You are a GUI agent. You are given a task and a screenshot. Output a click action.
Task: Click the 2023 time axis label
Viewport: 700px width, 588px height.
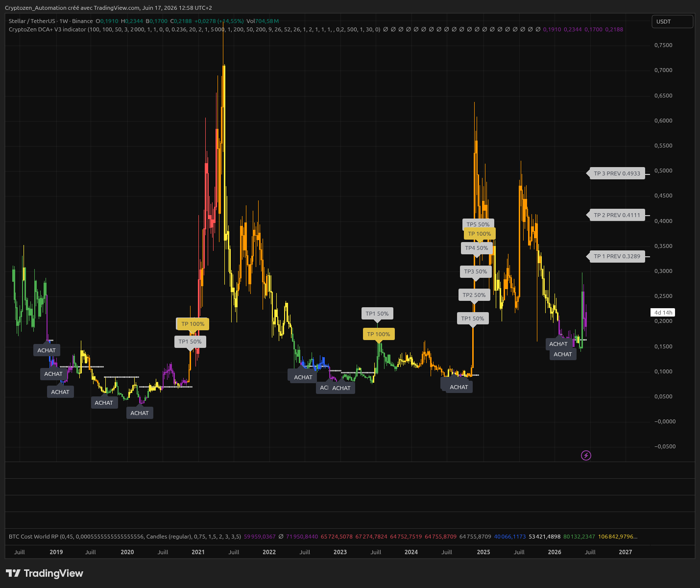point(340,552)
